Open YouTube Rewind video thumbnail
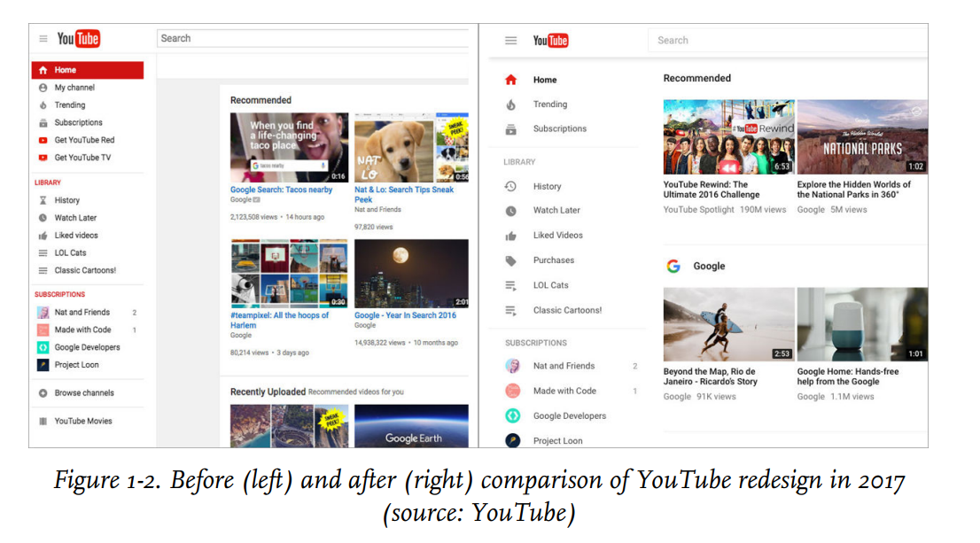 (x=728, y=136)
